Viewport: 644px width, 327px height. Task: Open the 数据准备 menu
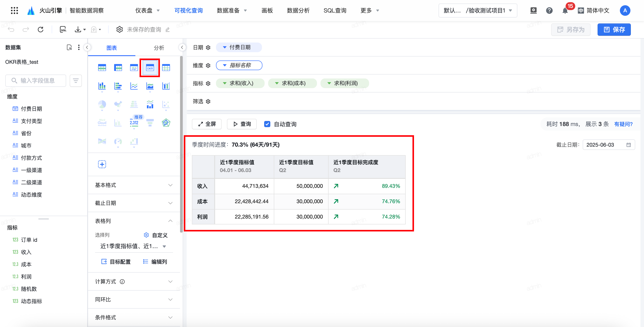click(232, 11)
